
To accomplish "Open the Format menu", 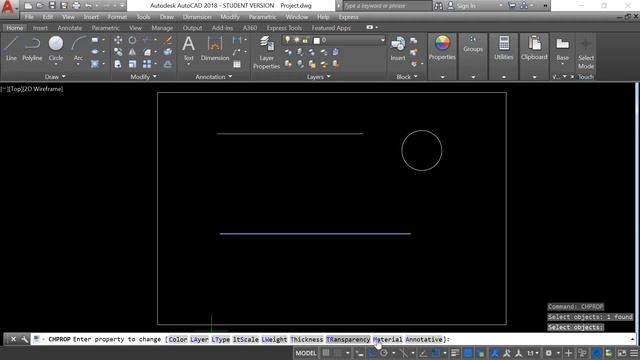I will 117,17.
